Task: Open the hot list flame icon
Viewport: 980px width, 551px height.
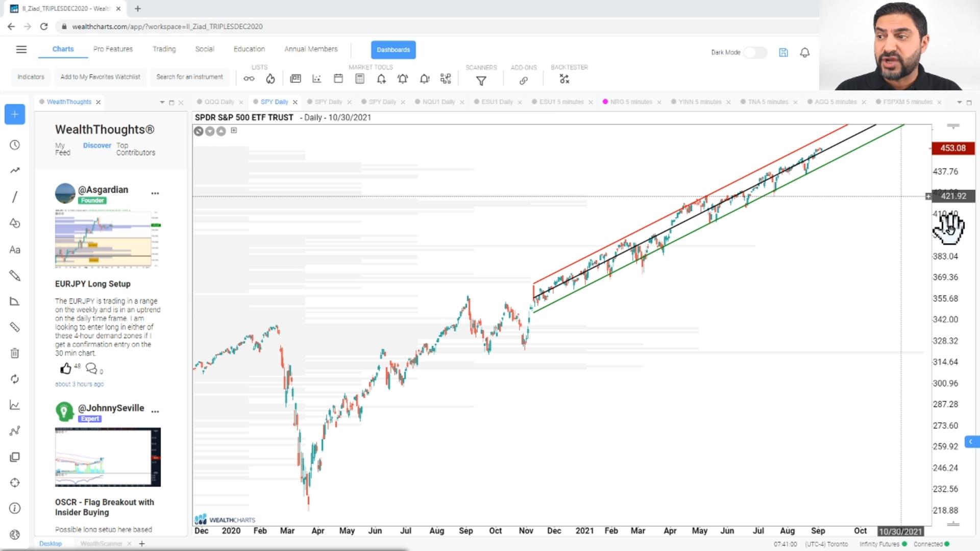Action: pyautogui.click(x=271, y=79)
